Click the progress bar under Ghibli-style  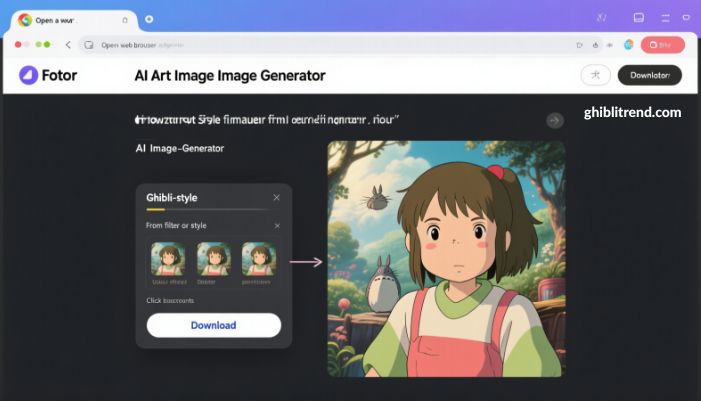point(208,209)
